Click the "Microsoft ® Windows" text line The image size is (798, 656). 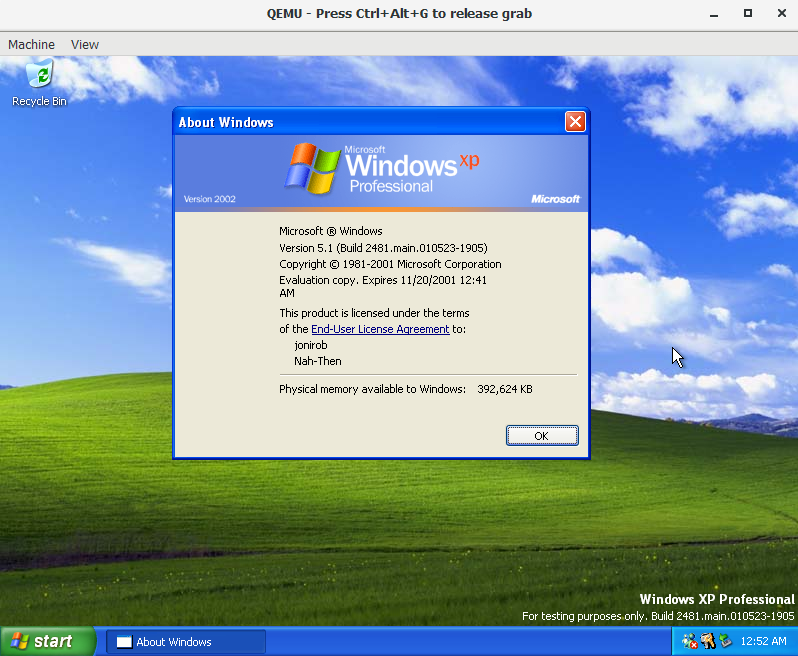(x=331, y=232)
